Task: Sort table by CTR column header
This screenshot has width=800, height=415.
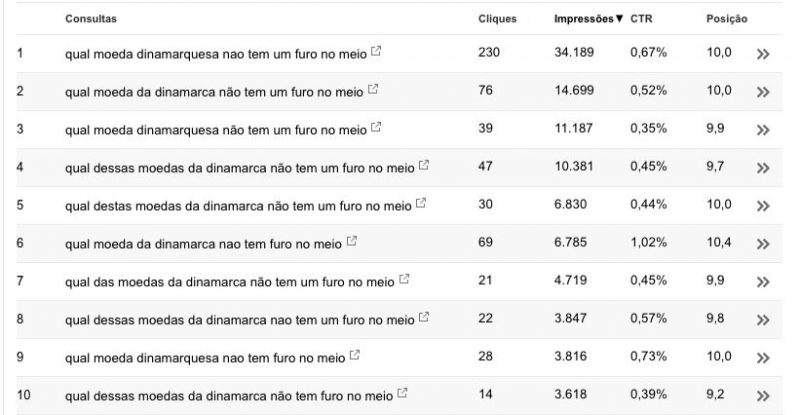Action: coord(641,18)
